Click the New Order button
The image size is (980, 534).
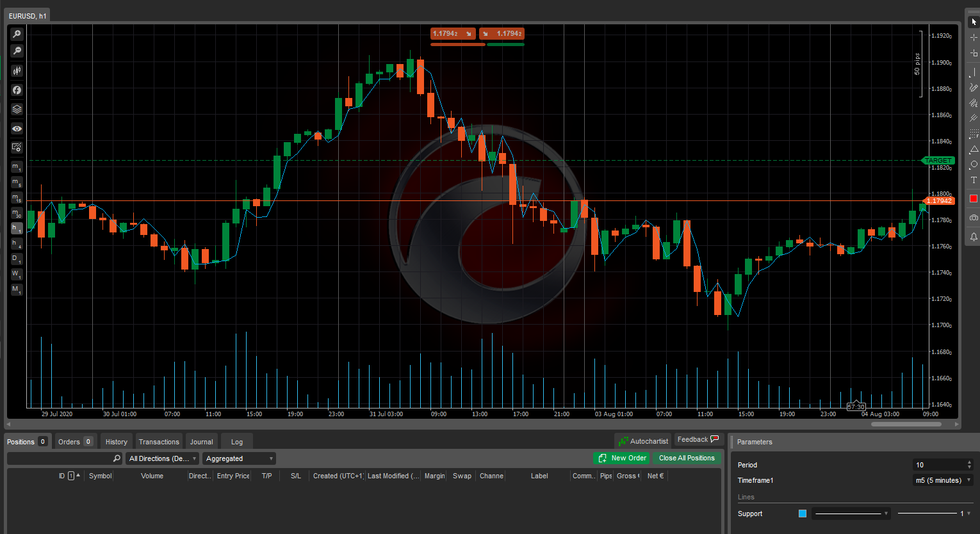622,458
